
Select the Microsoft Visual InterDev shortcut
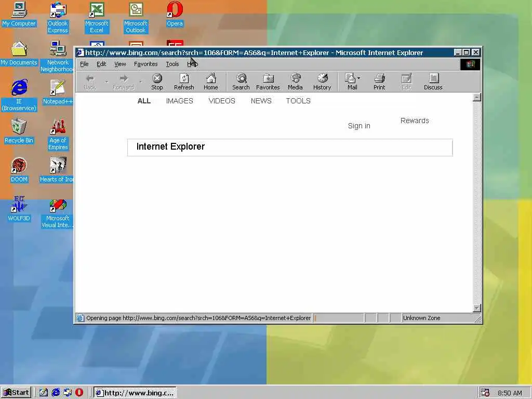click(x=58, y=212)
